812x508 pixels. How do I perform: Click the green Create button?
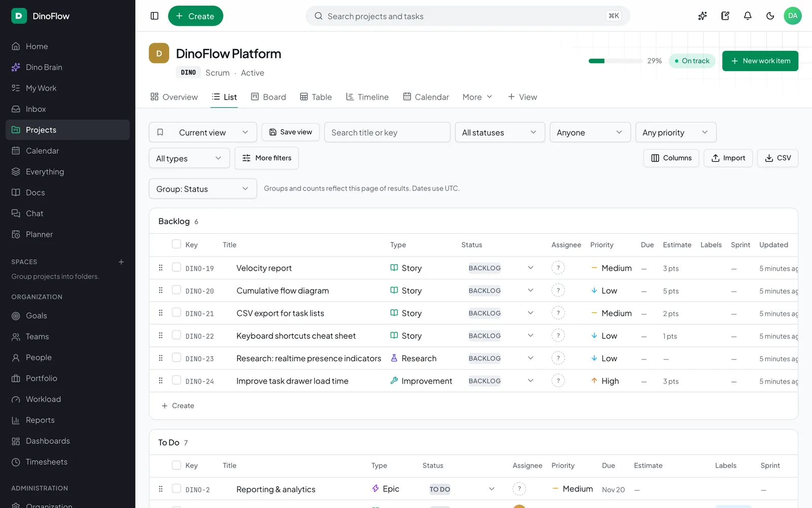click(195, 16)
